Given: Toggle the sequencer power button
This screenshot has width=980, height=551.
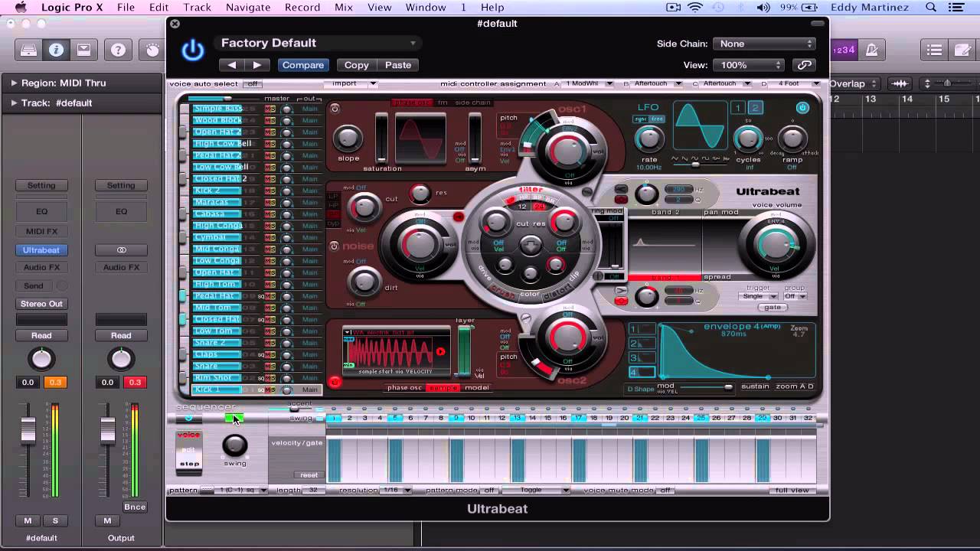Looking at the screenshot, I should click(188, 419).
